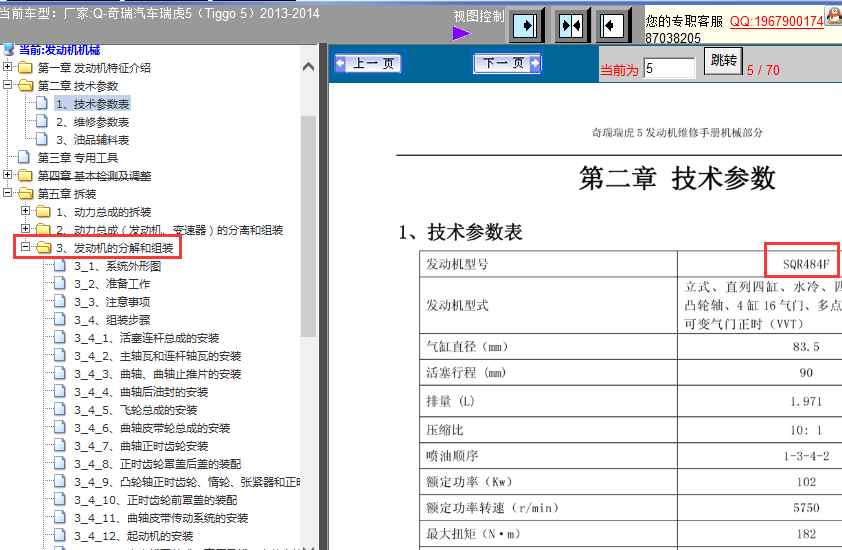842x550 pixels.
Task: Open 3_4_9、凸轮轴正时齿轮 page
Action: [x=186, y=482]
